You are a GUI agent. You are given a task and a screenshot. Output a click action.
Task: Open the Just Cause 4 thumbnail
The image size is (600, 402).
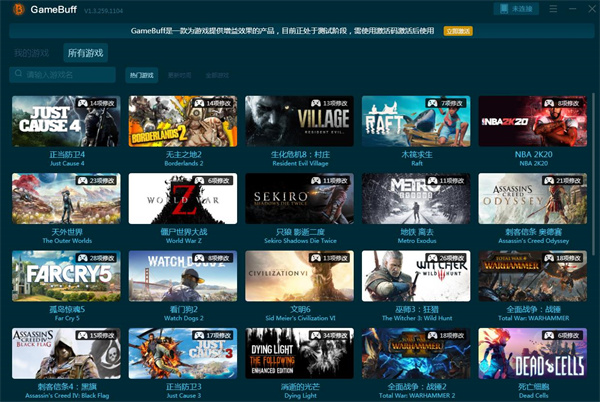click(66, 121)
